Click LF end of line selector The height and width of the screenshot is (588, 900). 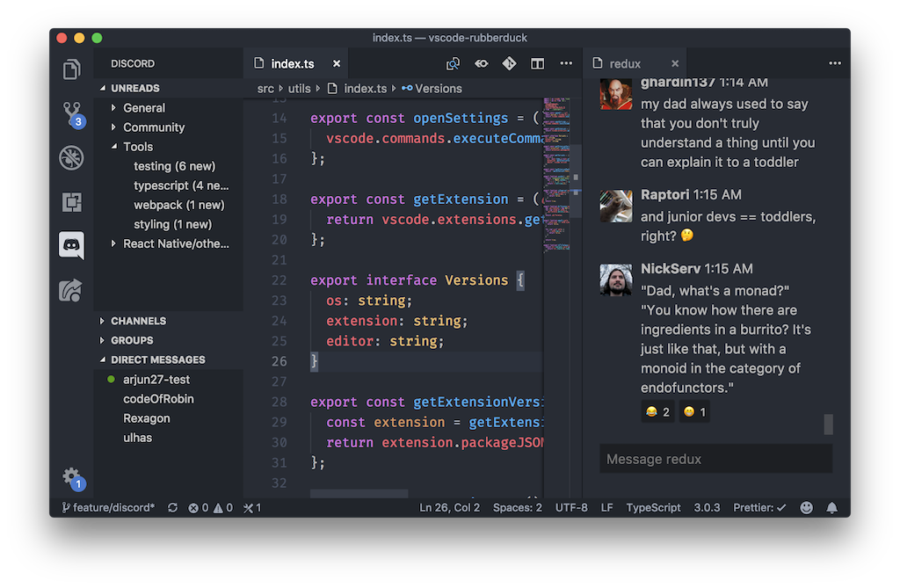pyautogui.click(x=606, y=508)
